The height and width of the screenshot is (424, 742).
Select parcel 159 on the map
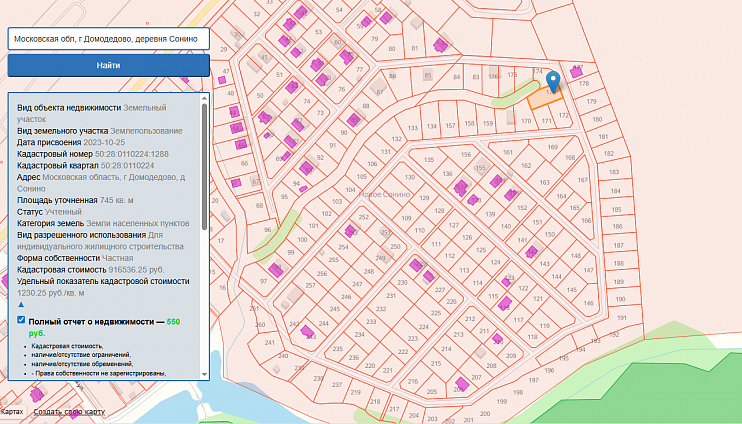[488, 124]
